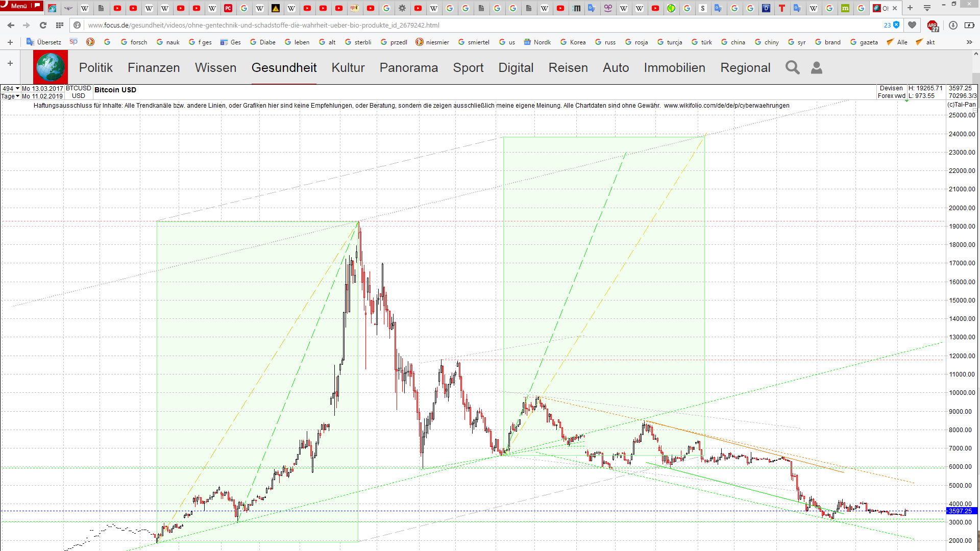The width and height of the screenshot is (980, 551).
Task: Select the Gesundheit navigation item
Action: [284, 67]
